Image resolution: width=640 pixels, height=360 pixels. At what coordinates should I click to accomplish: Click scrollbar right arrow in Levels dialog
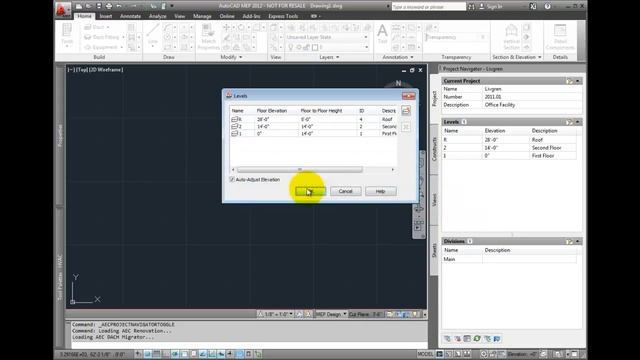tap(393, 169)
